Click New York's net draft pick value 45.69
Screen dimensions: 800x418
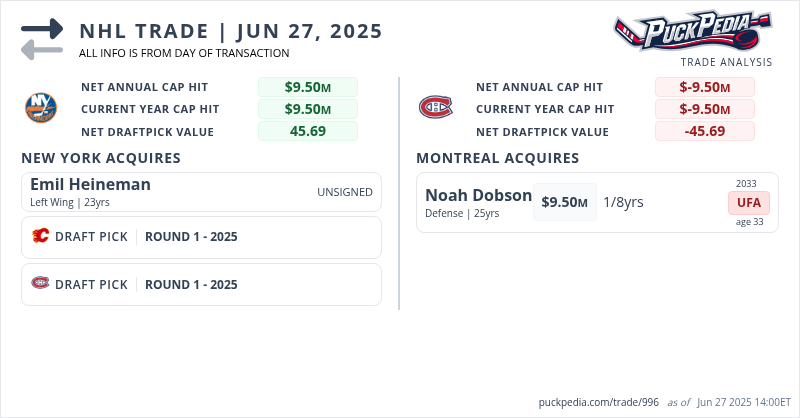coord(307,131)
